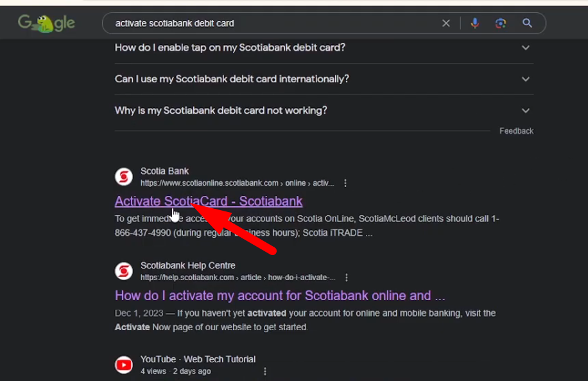Click the 'Scotiabank Help Centre' site name

point(188,265)
